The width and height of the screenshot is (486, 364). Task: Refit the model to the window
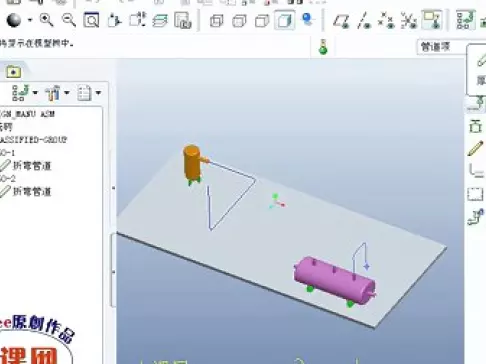point(91,20)
